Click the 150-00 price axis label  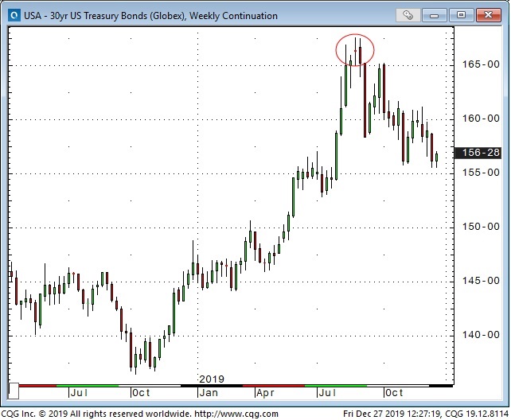pyautogui.click(x=481, y=227)
